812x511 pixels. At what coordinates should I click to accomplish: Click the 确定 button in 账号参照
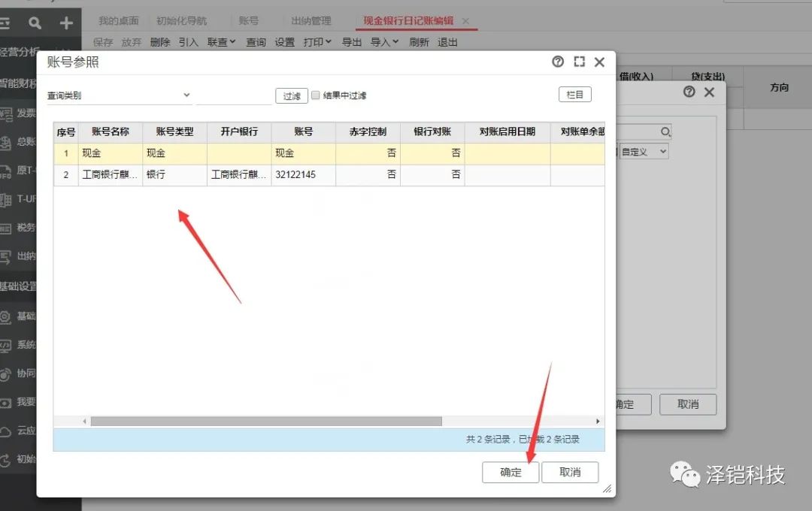511,473
